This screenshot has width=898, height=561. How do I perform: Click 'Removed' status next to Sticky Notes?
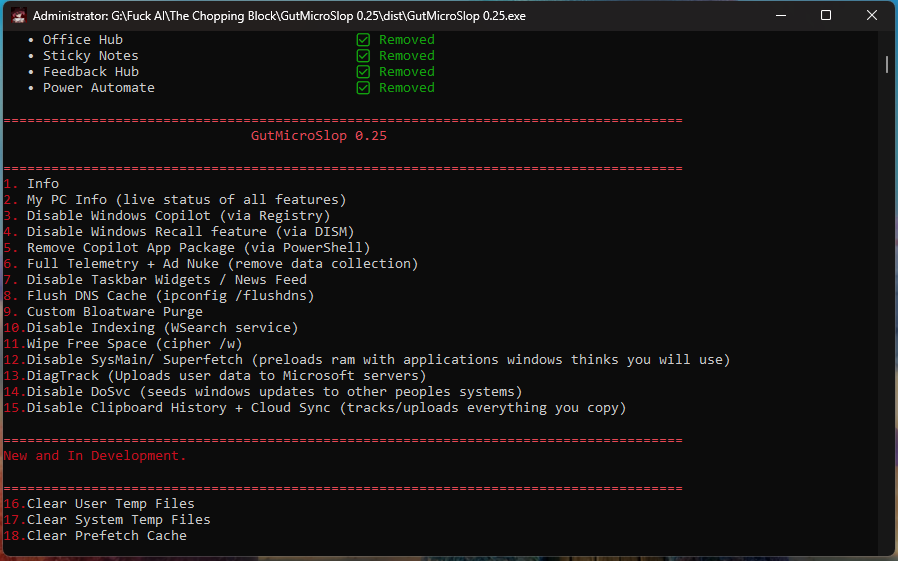(x=407, y=56)
